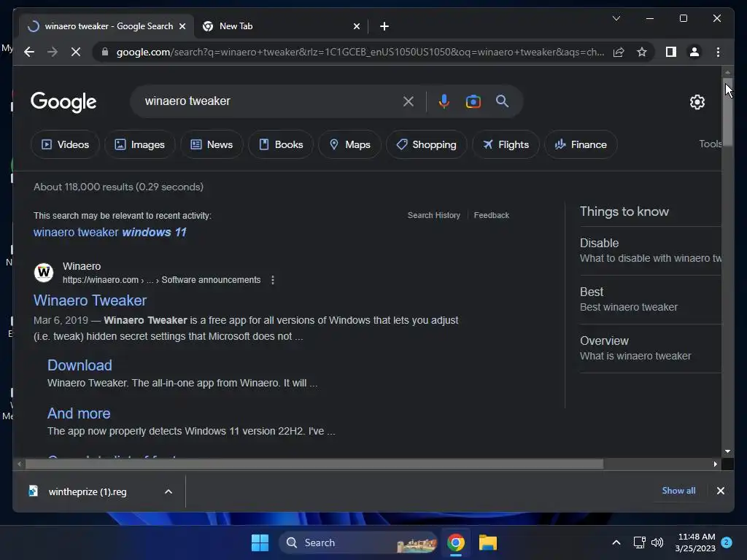Submit search with magnifier icon

502,101
